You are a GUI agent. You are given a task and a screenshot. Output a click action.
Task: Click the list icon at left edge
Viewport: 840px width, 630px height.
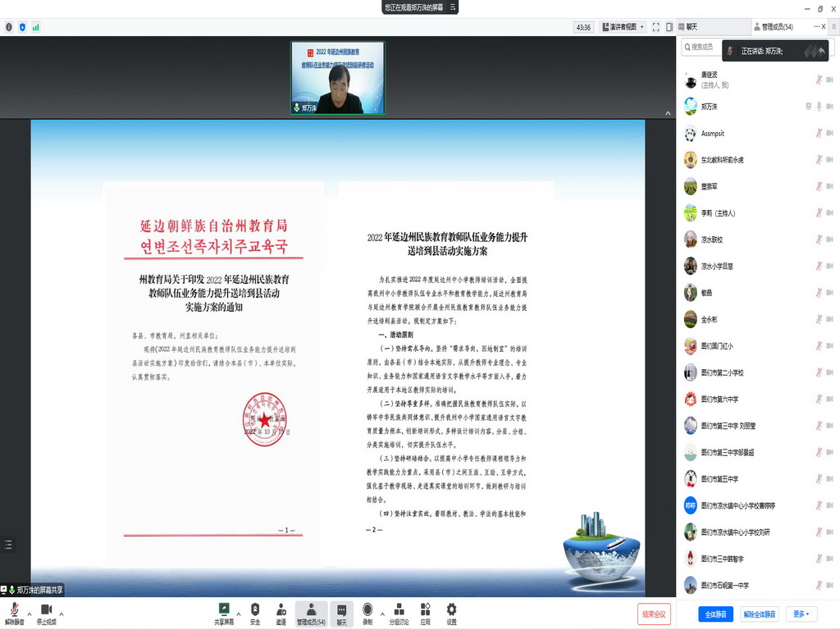(x=7, y=545)
